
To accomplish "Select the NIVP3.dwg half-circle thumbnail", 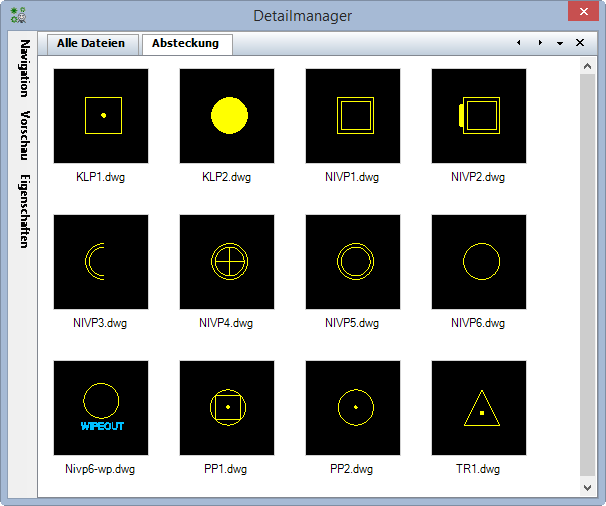I will tap(101, 262).
